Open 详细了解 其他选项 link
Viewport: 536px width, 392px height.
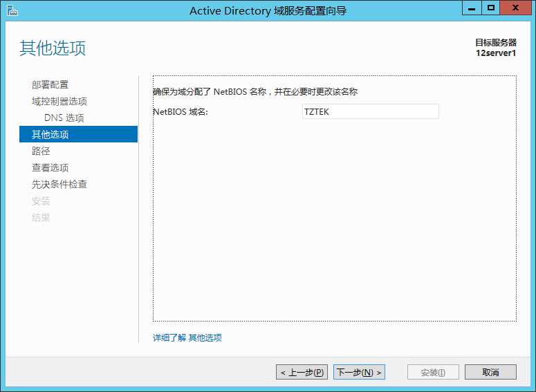pyautogui.click(x=187, y=337)
